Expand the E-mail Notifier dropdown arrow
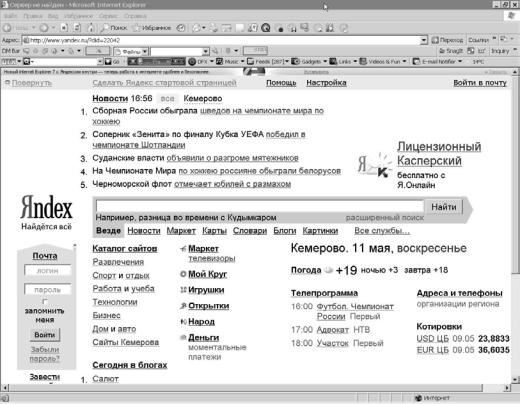 pos(460,62)
